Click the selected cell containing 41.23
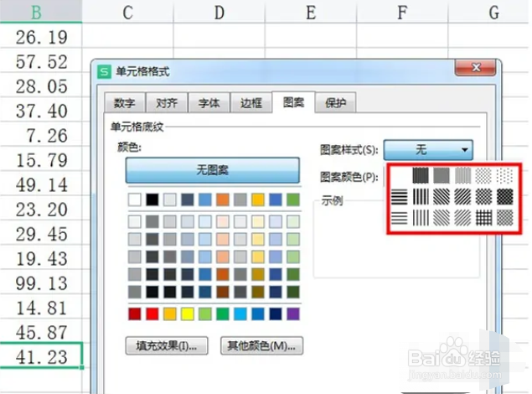 pyautogui.click(x=41, y=355)
